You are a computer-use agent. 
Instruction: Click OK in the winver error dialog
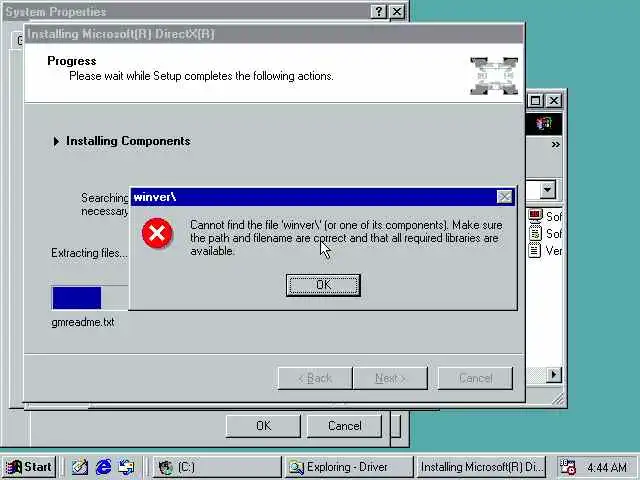323,285
